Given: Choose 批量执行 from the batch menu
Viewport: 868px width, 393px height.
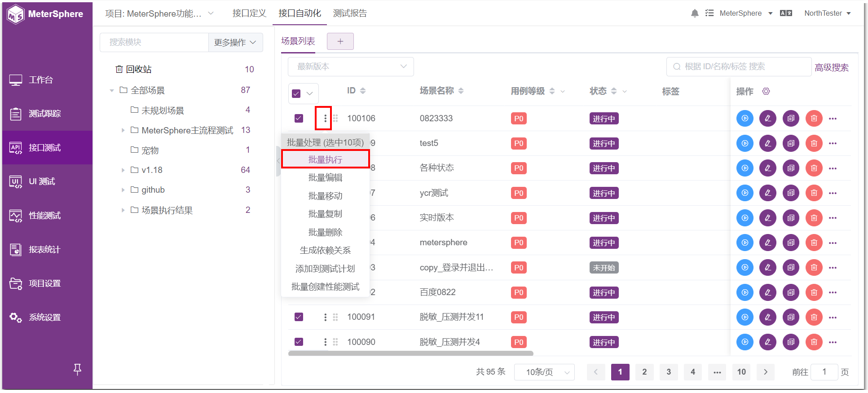Looking at the screenshot, I should [325, 159].
